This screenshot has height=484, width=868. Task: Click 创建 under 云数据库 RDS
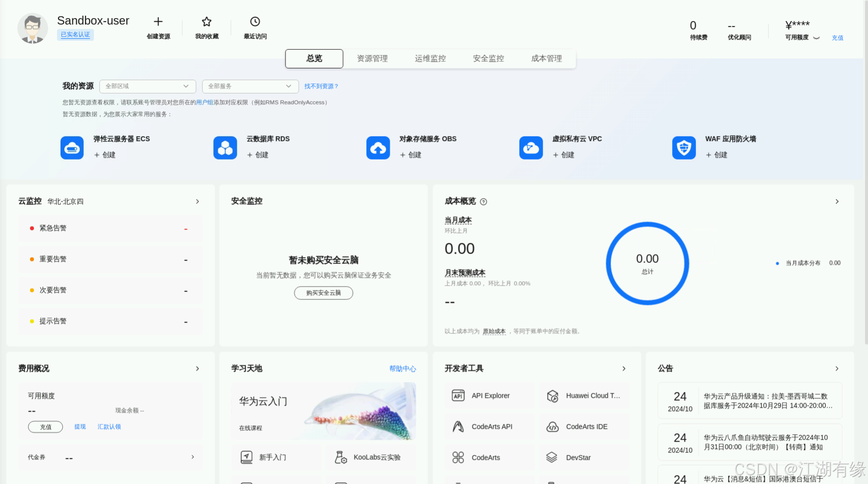coord(258,155)
